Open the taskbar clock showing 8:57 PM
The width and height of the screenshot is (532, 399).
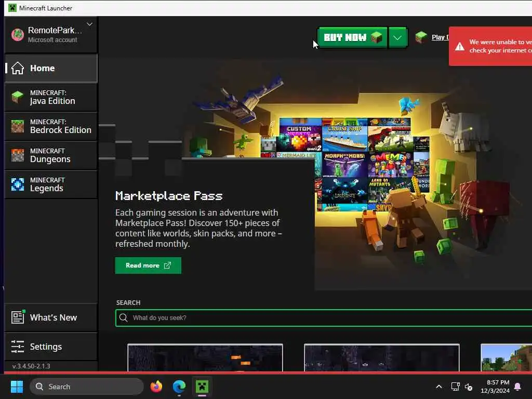[495, 387]
